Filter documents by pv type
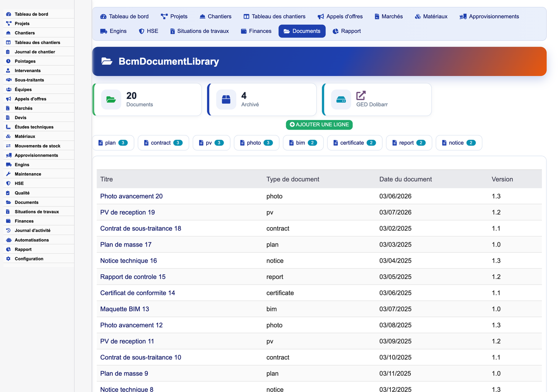 pos(211,143)
